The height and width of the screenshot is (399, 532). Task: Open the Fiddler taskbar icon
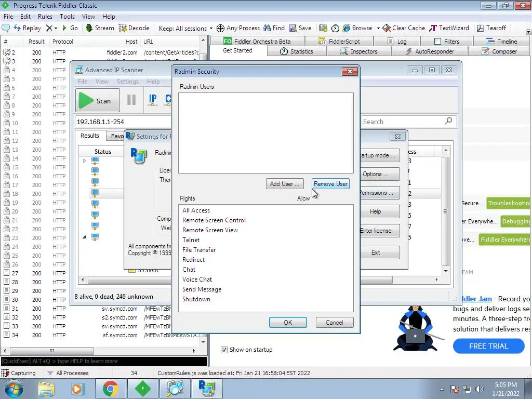click(142, 389)
